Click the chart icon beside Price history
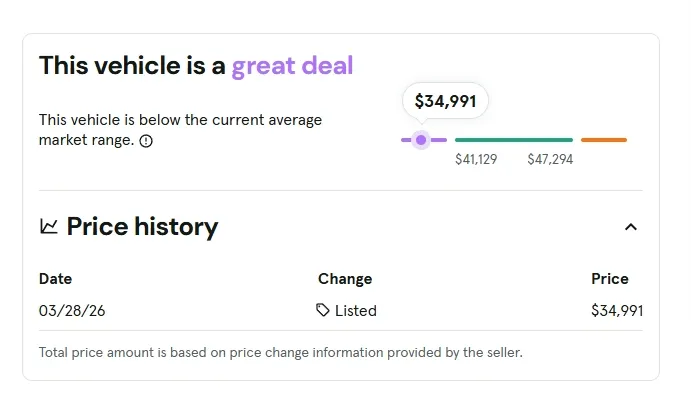The height and width of the screenshot is (412, 691). pyautogui.click(x=49, y=227)
